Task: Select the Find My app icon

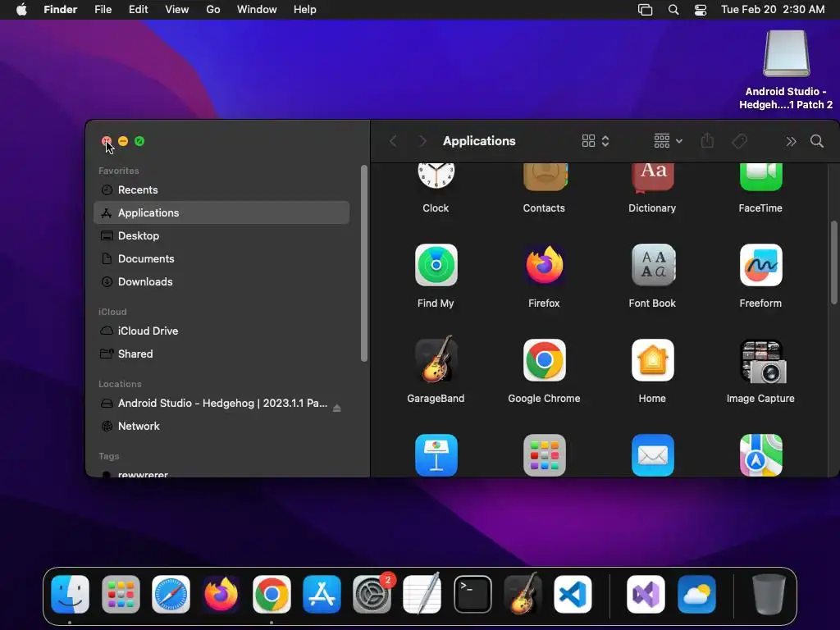Action: pyautogui.click(x=436, y=265)
